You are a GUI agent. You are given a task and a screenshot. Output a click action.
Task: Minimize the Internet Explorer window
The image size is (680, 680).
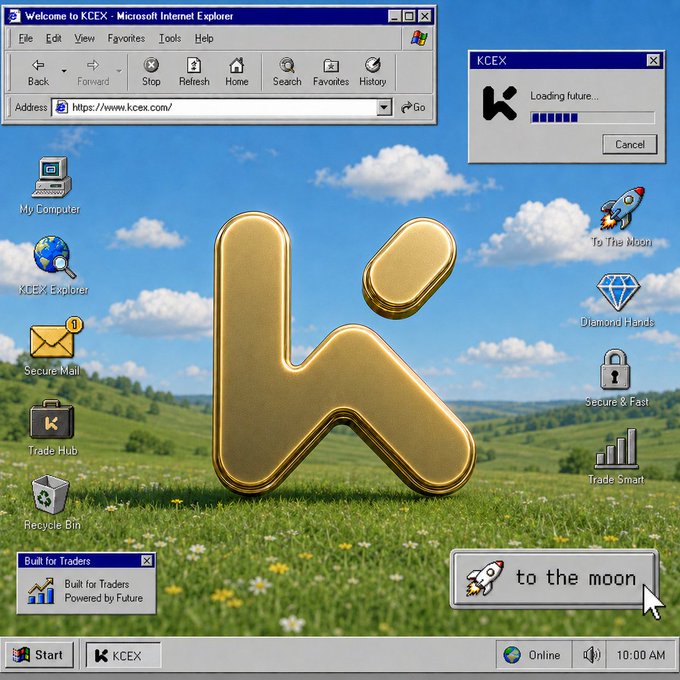(x=394, y=16)
